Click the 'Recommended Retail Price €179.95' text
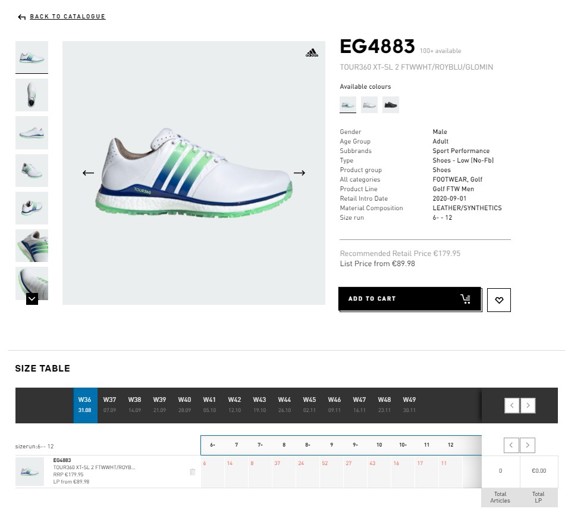568x520 pixels. (400, 253)
